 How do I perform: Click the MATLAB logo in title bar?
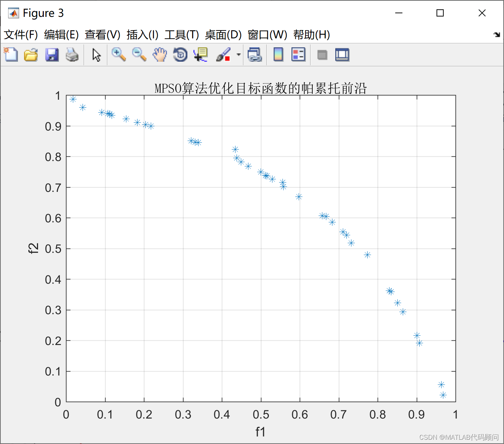coord(13,13)
